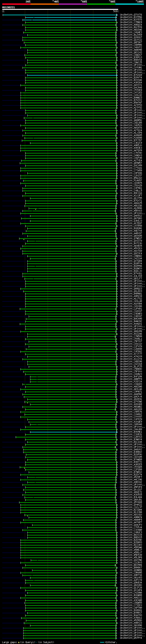Image resolution: width=146 pixels, height=644 pixels.
Task: Choose hit UniRef100_C3XB31
Action: pyautogui.click(x=131, y=435)
